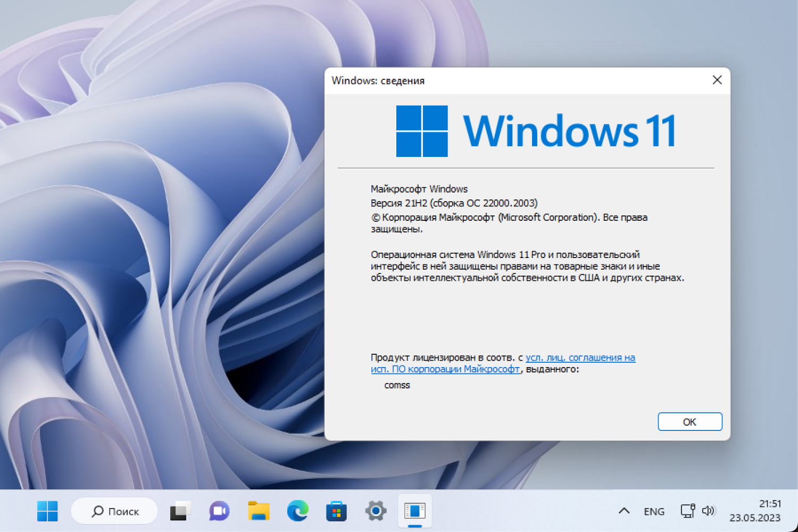The width and height of the screenshot is (798, 532).
Task: Click the Windows 11 logo in dialog
Action: tap(422, 131)
